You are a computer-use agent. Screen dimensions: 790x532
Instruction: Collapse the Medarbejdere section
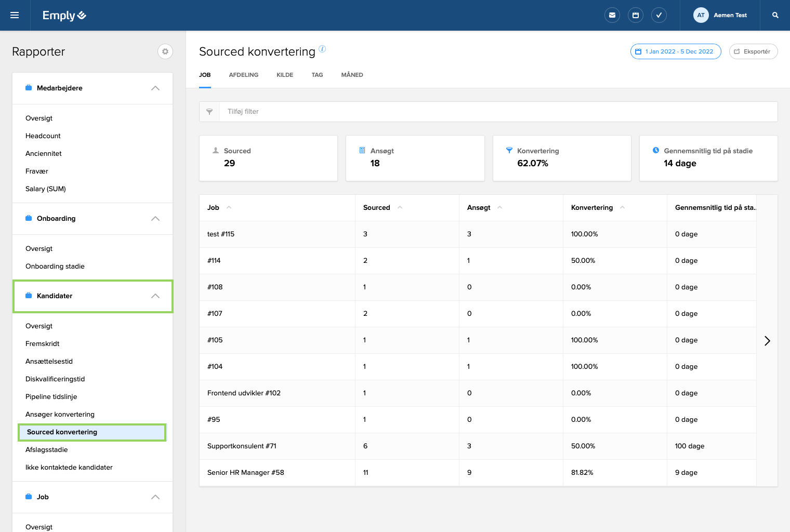pyautogui.click(x=155, y=88)
